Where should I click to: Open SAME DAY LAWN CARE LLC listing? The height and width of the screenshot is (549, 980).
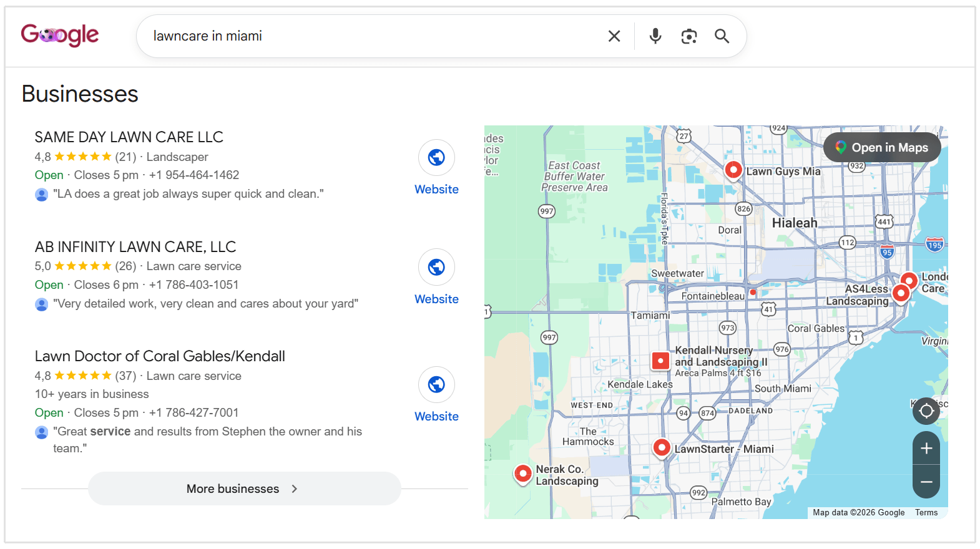click(x=129, y=137)
